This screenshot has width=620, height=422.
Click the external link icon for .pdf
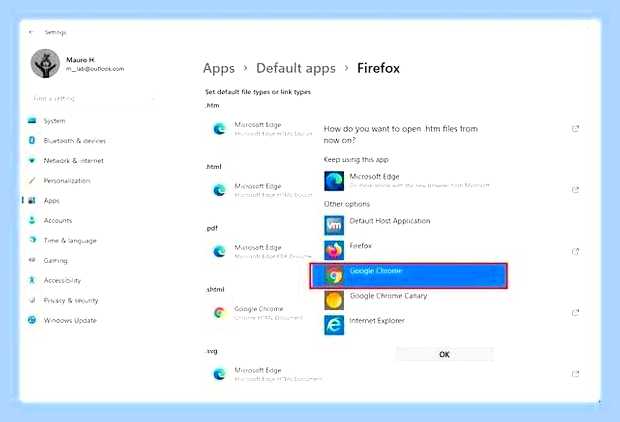tap(575, 251)
